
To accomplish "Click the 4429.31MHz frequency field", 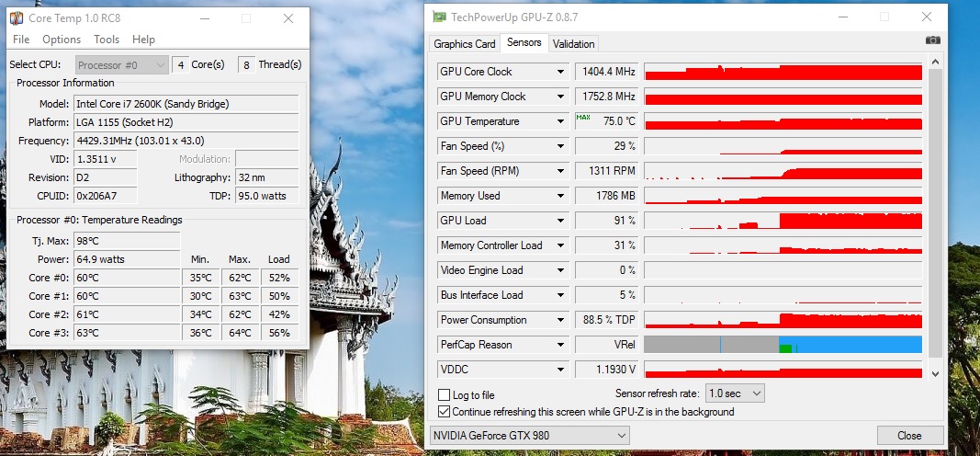I will (x=186, y=141).
